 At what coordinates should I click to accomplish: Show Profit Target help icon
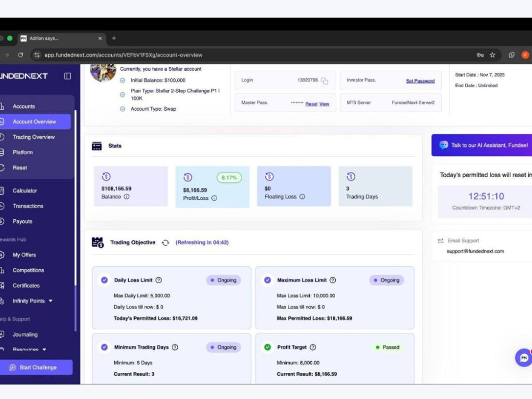click(x=313, y=347)
